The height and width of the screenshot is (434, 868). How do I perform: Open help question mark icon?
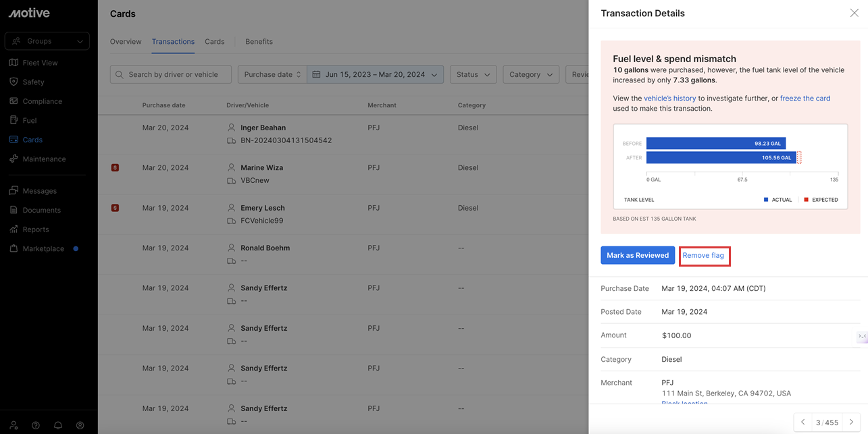36,425
